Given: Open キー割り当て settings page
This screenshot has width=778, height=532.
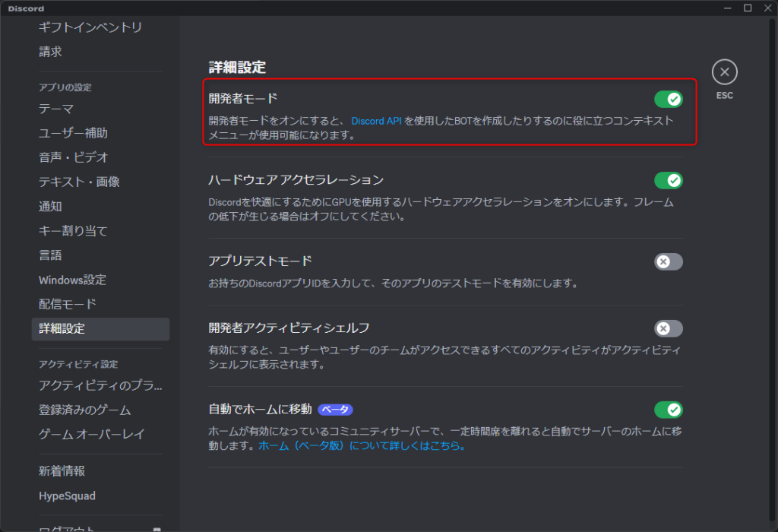Looking at the screenshot, I should (x=74, y=231).
